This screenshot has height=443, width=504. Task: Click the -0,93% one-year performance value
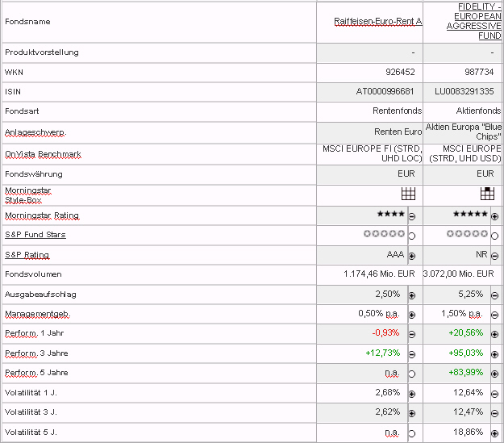(385, 332)
